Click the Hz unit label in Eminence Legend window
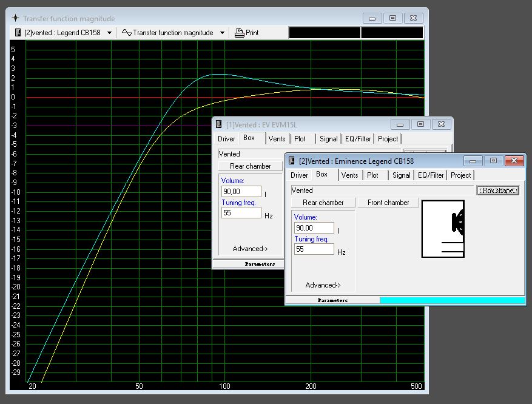 pos(342,252)
